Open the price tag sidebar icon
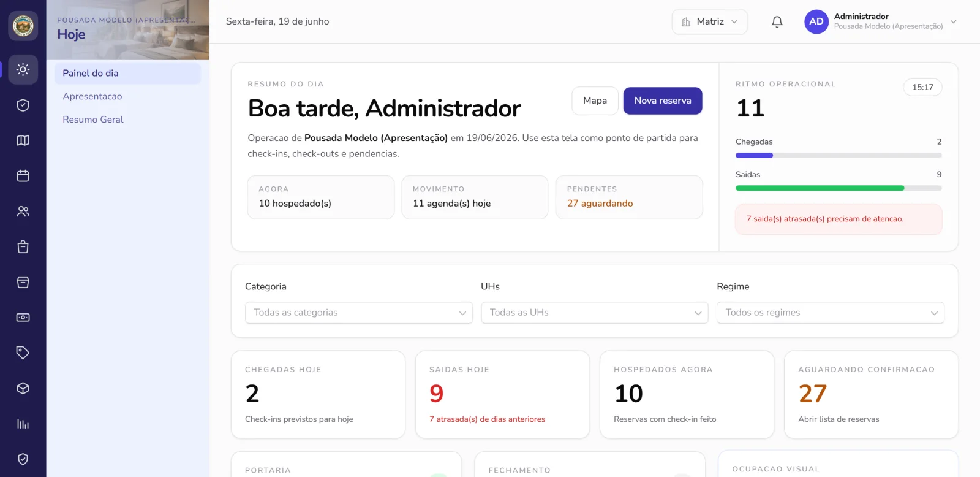This screenshot has width=980, height=477. (23, 353)
